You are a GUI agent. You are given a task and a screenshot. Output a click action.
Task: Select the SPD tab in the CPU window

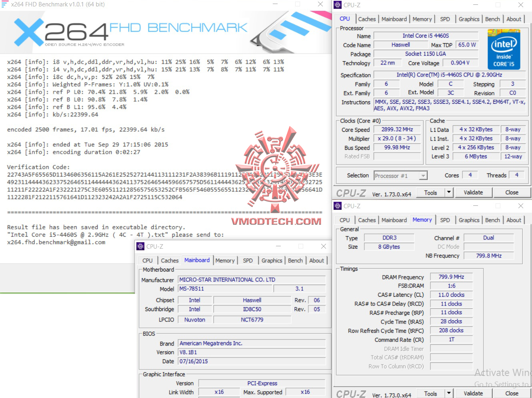coord(445,19)
